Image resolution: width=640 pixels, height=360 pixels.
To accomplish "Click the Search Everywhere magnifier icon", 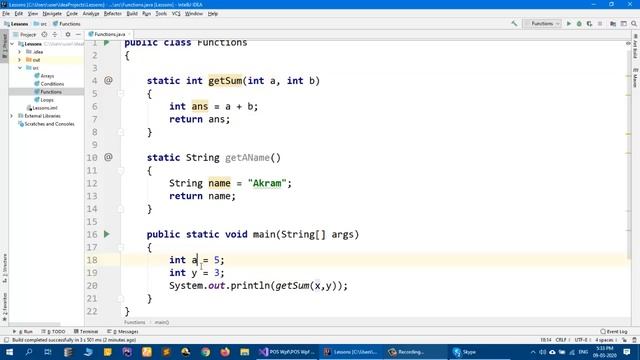I will tap(634, 24).
